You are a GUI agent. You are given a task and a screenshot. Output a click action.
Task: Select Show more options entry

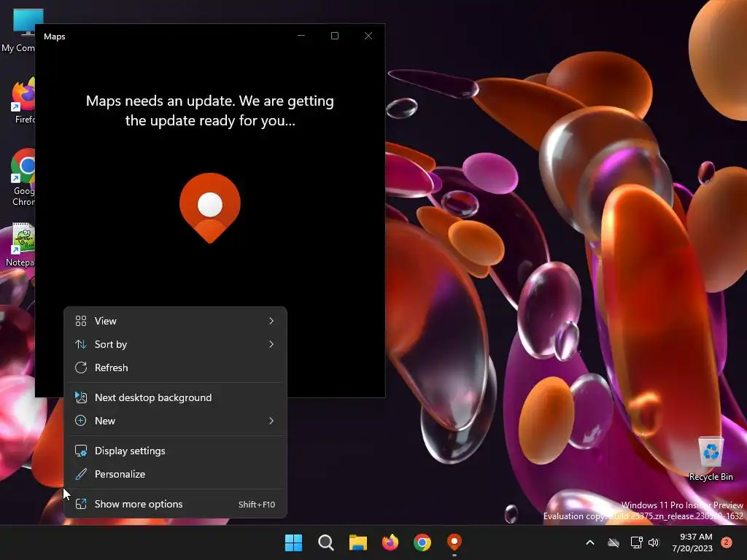[175, 505]
